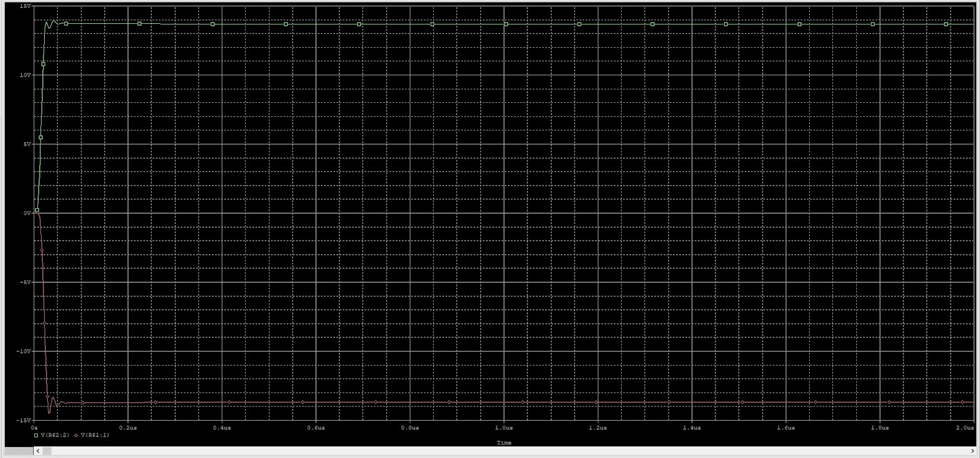Click the 1.6us x-axis label

[x=786, y=427]
